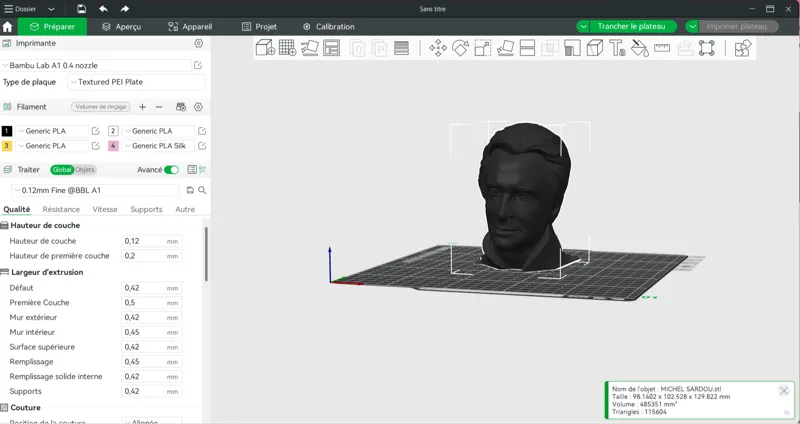
Task: Click the Mur intérieur 0,45 width field
Action: pyautogui.click(x=152, y=332)
